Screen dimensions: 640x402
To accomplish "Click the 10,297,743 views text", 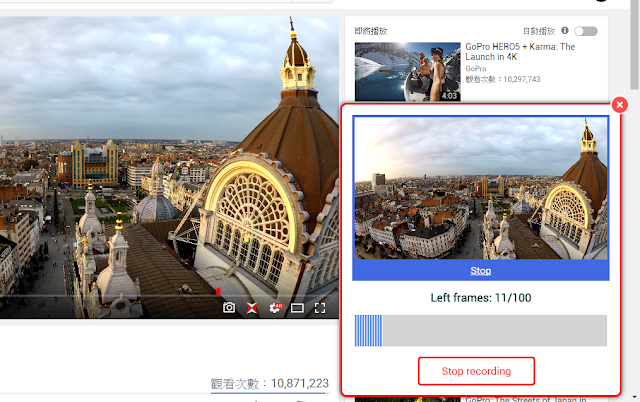I will point(503,80).
